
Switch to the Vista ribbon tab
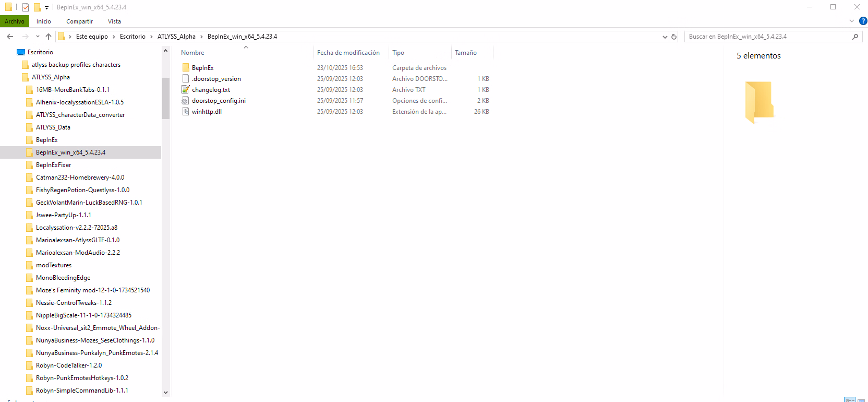[114, 21]
